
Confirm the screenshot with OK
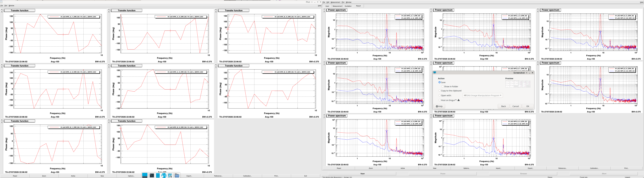(x=528, y=106)
